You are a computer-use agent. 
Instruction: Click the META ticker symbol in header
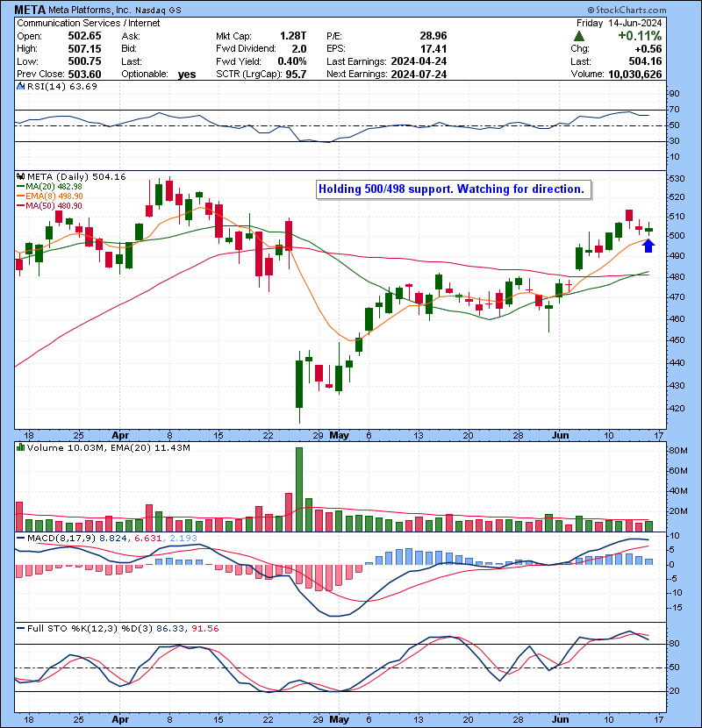tap(30, 10)
